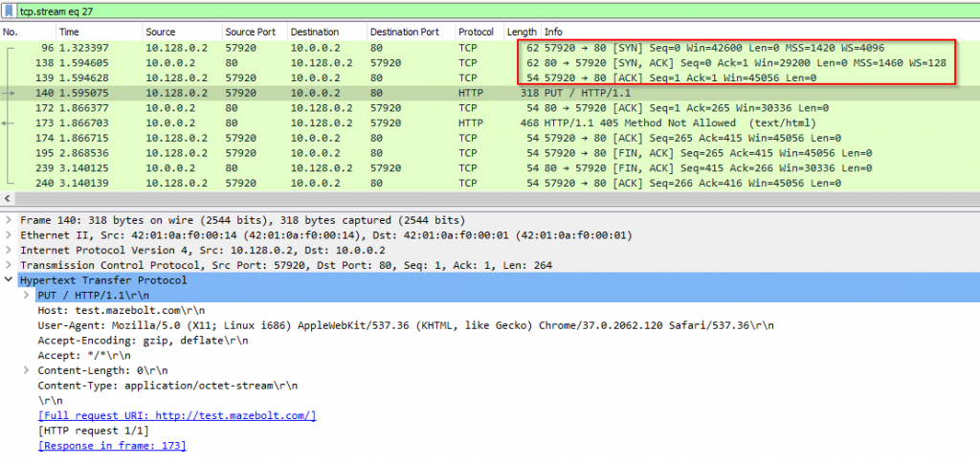
Task: Click the Protocol column header
Action: point(476,33)
